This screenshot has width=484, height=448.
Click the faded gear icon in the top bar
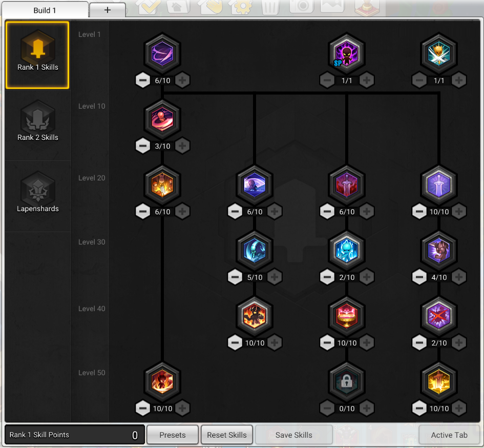pos(241,7)
